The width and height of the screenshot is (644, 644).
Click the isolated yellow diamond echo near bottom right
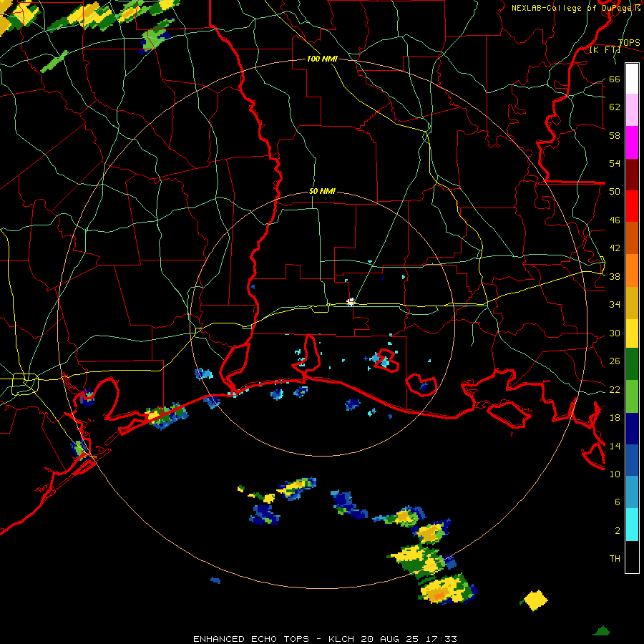[x=535, y=600]
